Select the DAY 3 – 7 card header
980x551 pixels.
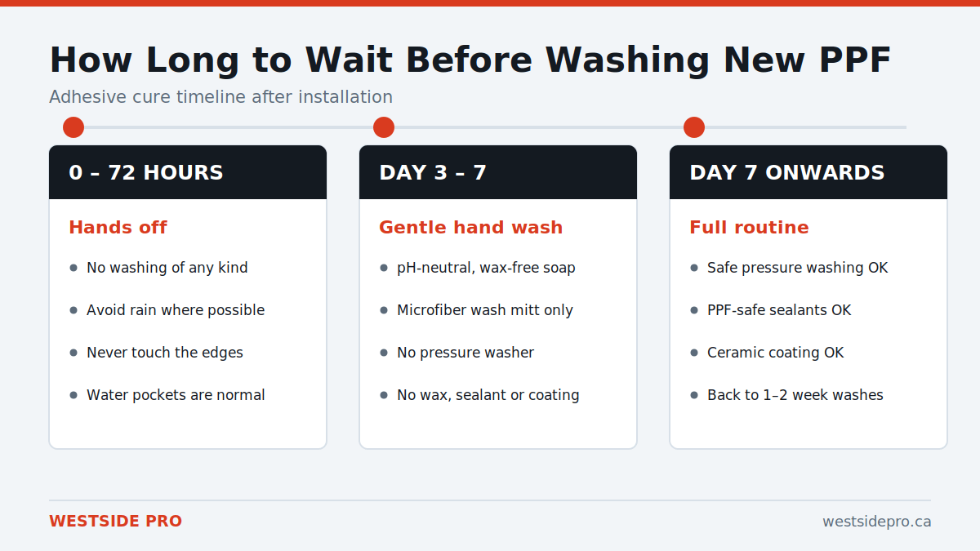(x=498, y=172)
